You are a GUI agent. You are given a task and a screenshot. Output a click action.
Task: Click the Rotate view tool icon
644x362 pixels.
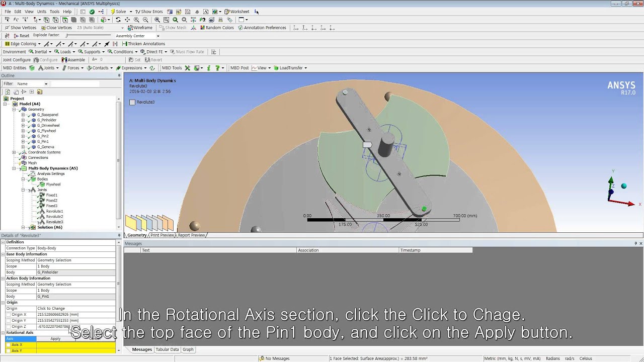[118, 20]
